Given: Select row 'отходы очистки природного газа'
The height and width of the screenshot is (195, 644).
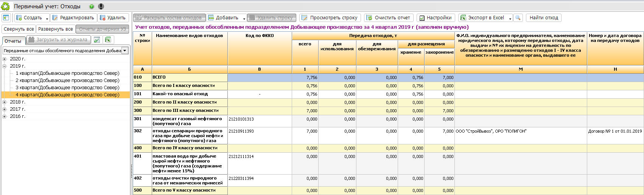Looking at the screenshot, I should (x=388, y=180).
